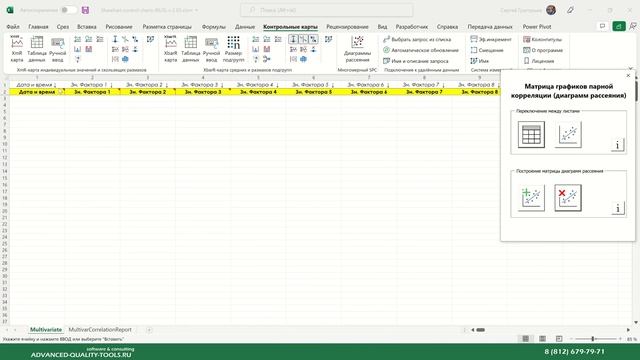Image resolution: width=640 pixels, height=360 pixels.
Task: Open the XmR карта chart tool
Action: (17, 49)
